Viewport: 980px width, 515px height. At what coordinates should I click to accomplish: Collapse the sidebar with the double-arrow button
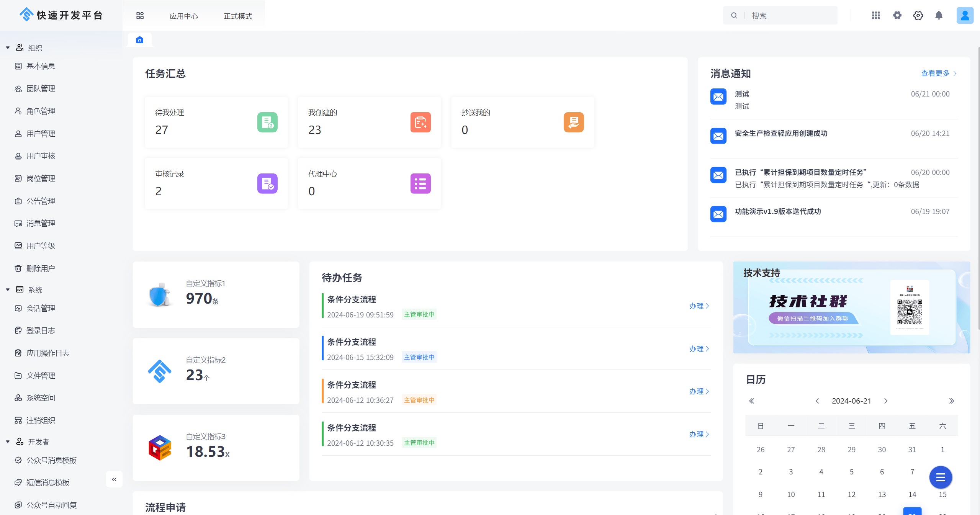114,479
